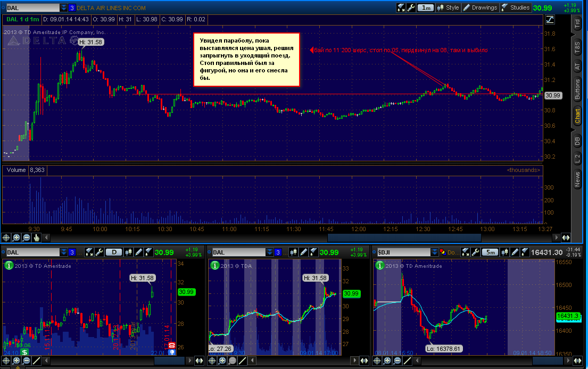Image resolution: width=588 pixels, height=369 pixels.
Task: Edit DAL symbol field in main chart header
Action: [x=32, y=7]
